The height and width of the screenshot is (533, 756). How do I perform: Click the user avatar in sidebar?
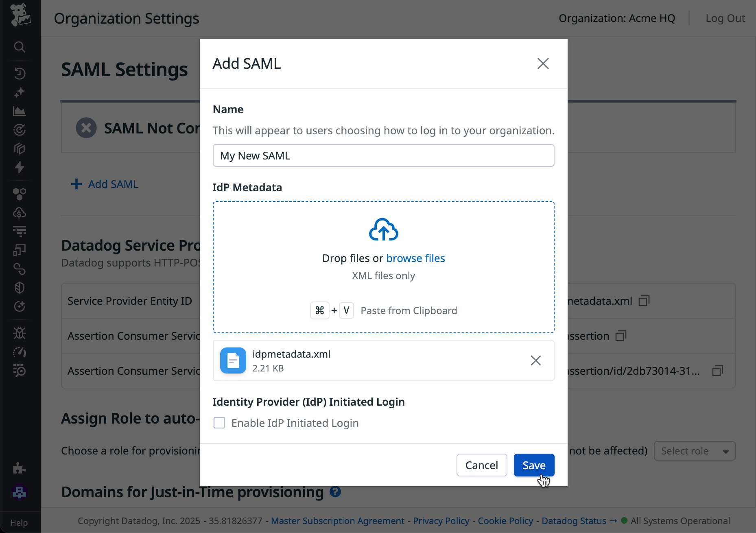(x=20, y=492)
